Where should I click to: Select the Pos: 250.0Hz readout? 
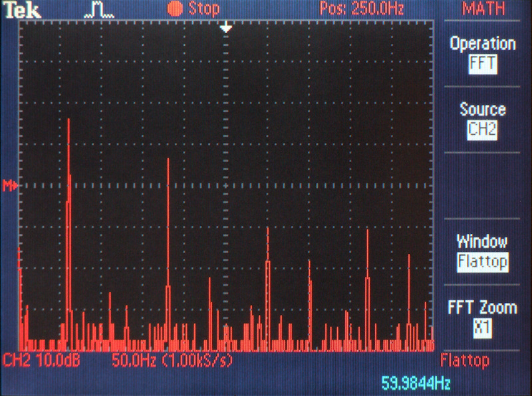(362, 8)
